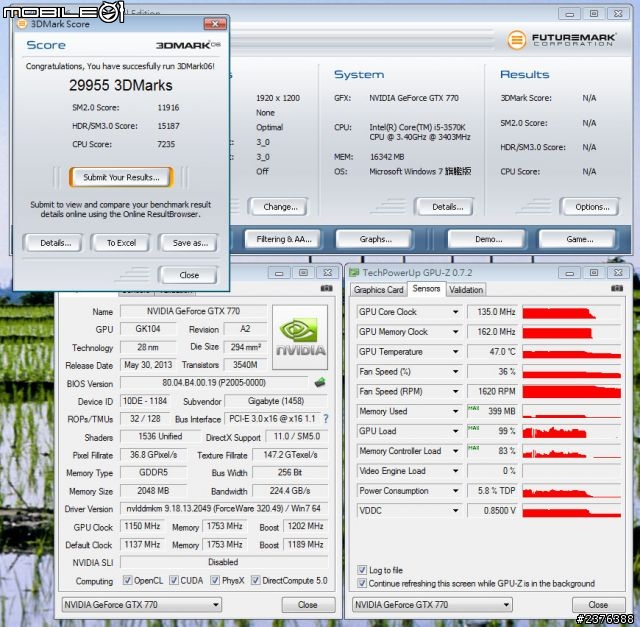Viewport: 640px width, 627px height.
Task: Click the GPU Name field
Action: pyautogui.click(x=193, y=311)
